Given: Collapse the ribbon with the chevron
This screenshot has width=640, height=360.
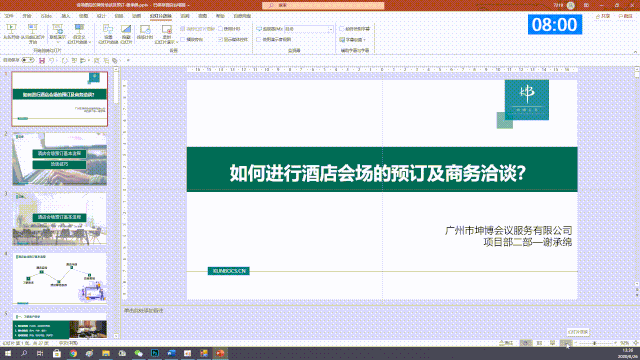Looking at the screenshot, I should [x=635, y=52].
